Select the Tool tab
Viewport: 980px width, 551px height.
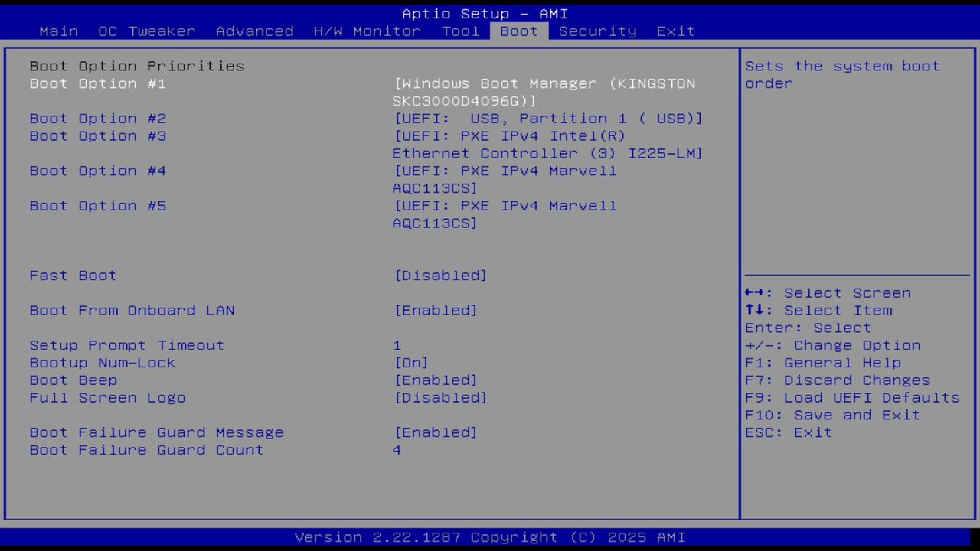point(461,31)
